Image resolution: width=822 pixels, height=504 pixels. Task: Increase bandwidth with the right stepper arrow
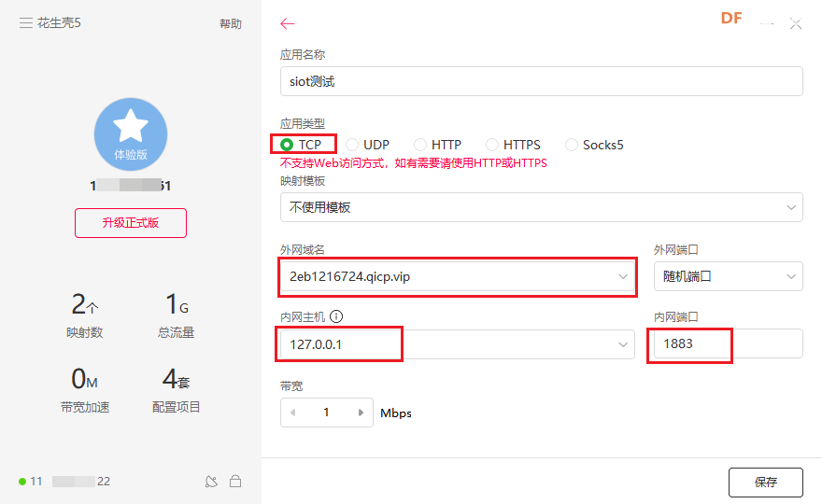click(x=361, y=413)
